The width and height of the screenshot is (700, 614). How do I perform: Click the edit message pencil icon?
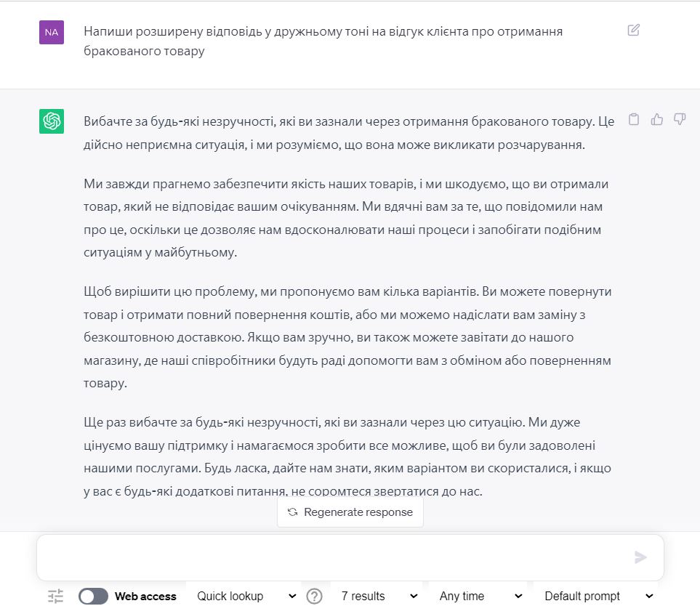pyautogui.click(x=634, y=31)
